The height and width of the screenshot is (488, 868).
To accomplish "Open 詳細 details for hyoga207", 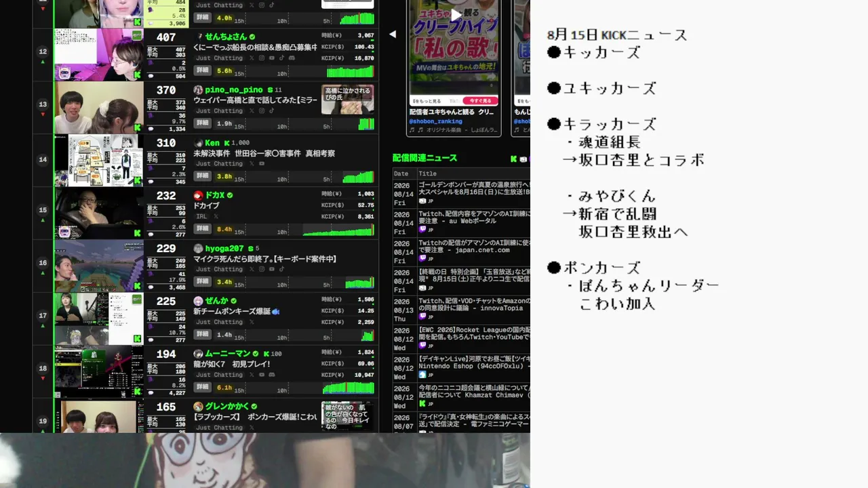I will tap(203, 282).
